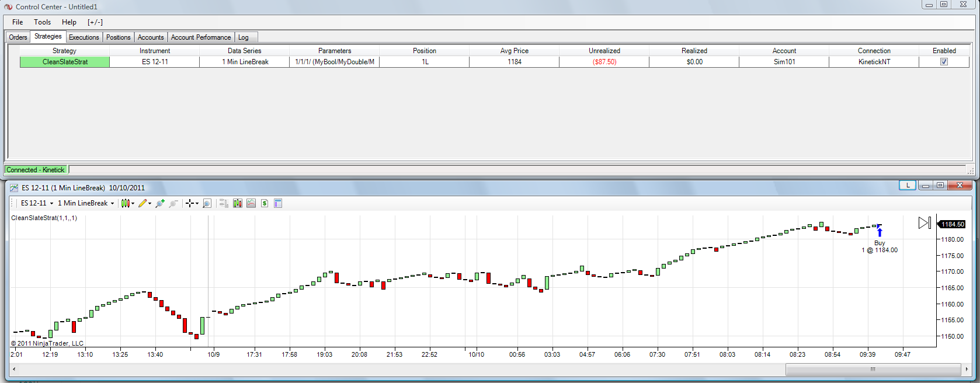This screenshot has height=383, width=980.
Task: Click the 1 Min LineBreak table cell
Action: pos(245,62)
